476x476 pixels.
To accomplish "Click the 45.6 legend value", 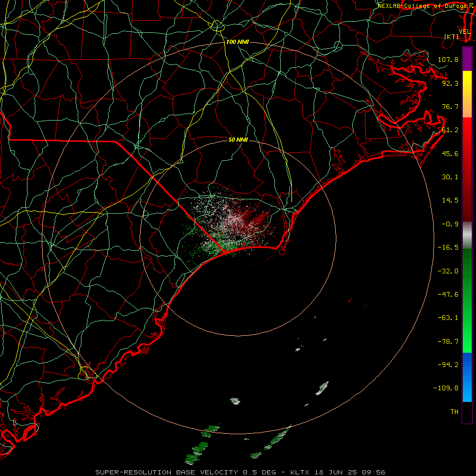I will 450,153.
